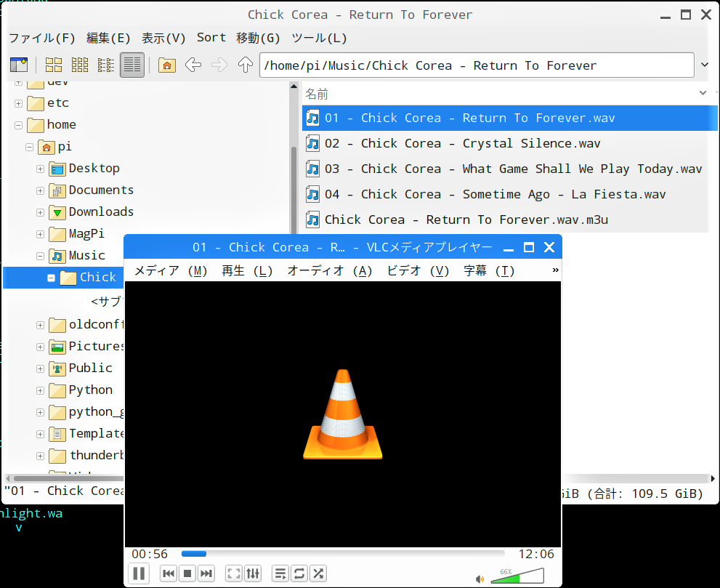The image size is (720, 588).
Task: Select detailed list view mode
Action: (x=132, y=65)
